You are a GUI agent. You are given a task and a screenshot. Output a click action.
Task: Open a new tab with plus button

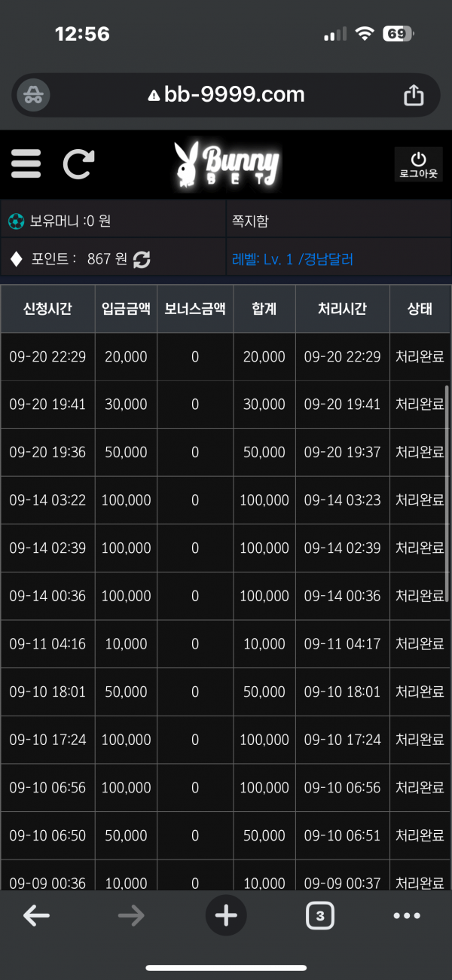tap(226, 915)
